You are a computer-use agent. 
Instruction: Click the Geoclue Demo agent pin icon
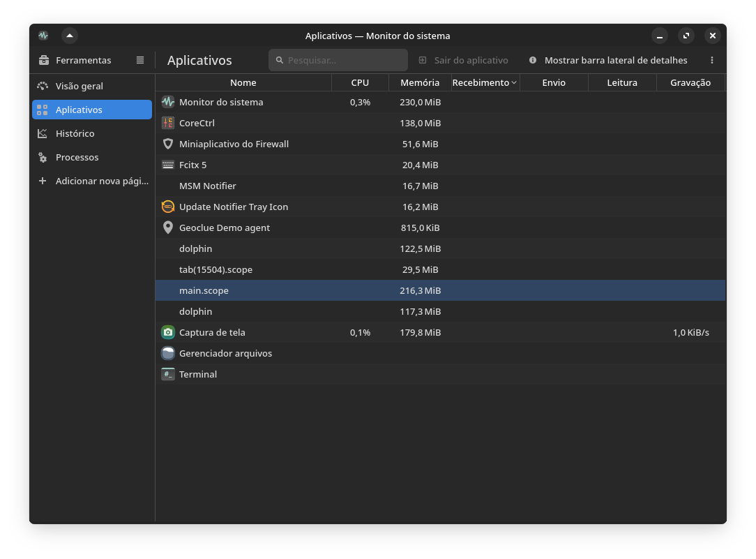[x=168, y=228]
